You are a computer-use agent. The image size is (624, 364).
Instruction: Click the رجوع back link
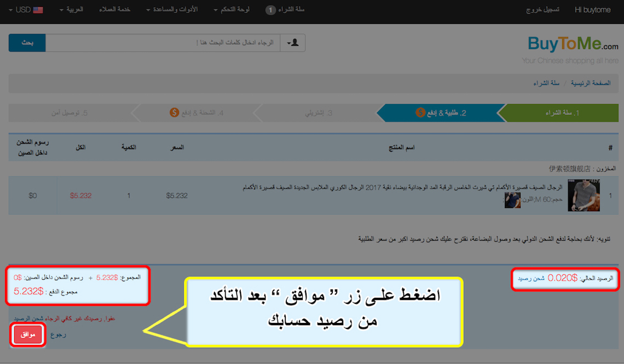[x=58, y=335]
